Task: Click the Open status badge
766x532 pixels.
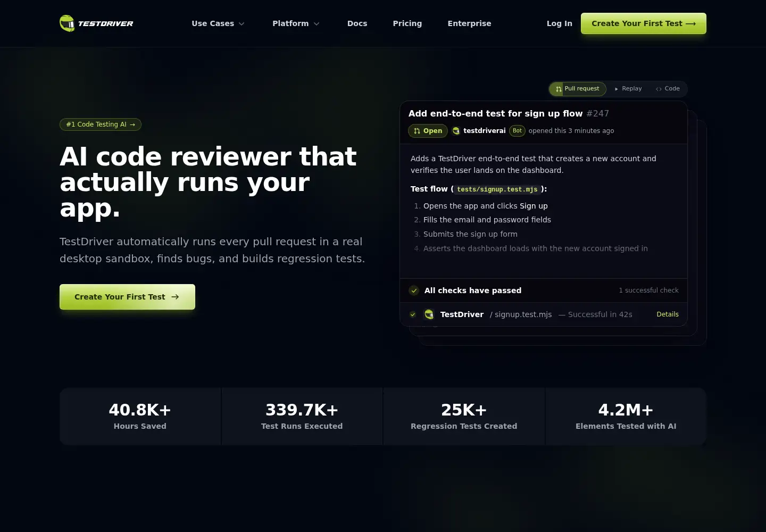Action: pyautogui.click(x=428, y=131)
